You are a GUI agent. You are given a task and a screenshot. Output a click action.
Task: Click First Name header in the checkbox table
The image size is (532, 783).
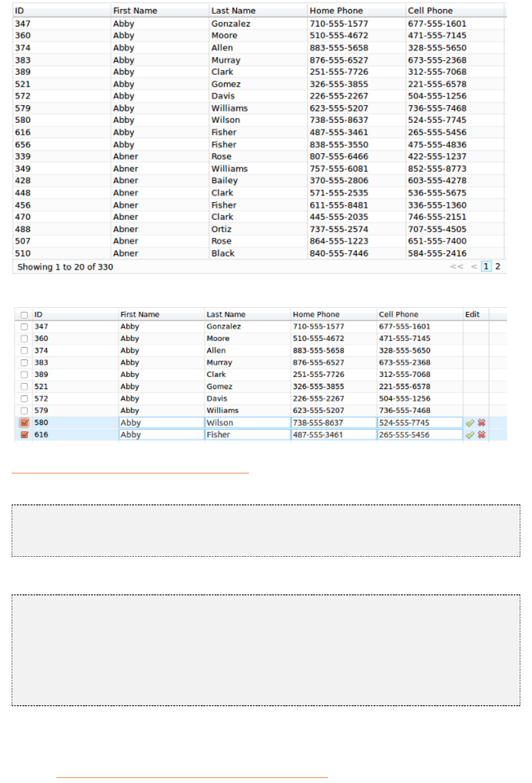(162, 315)
